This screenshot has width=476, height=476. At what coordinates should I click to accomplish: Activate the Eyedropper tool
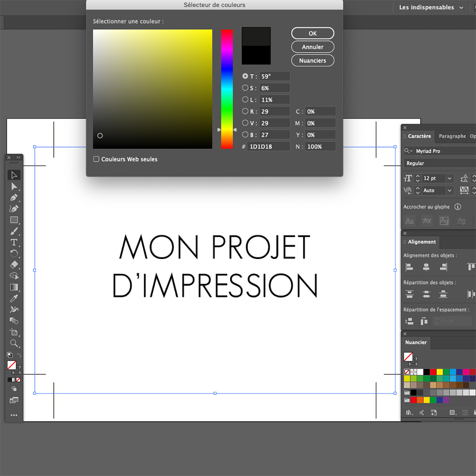click(x=14, y=298)
